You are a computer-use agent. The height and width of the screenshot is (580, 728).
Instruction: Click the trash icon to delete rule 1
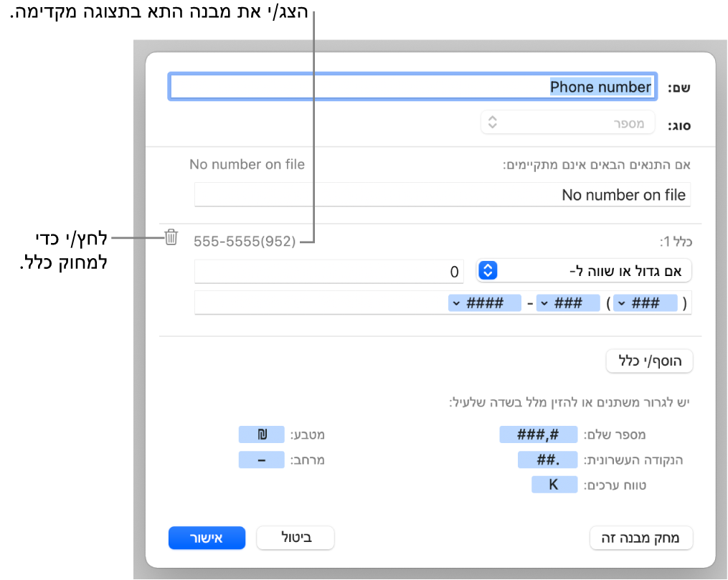[171, 237]
